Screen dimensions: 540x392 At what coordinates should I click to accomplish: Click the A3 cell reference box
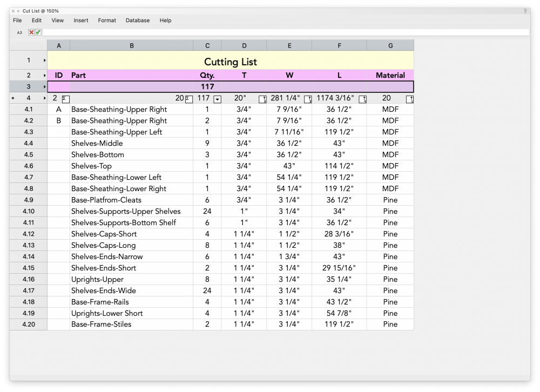[x=19, y=32]
